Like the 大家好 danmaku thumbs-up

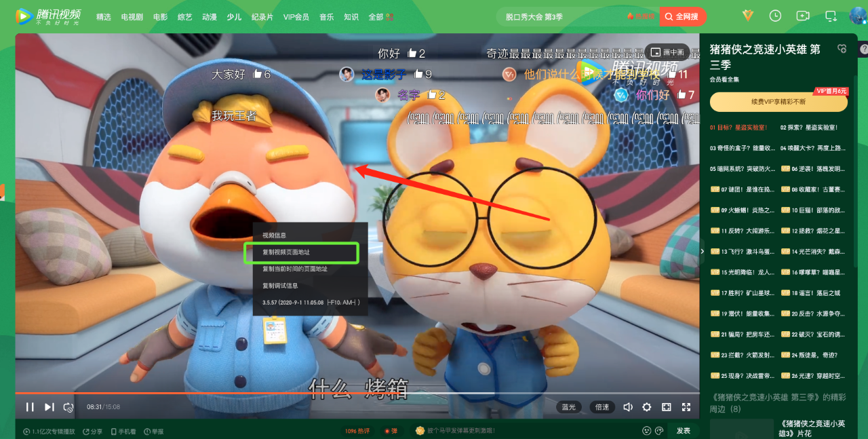(x=256, y=74)
